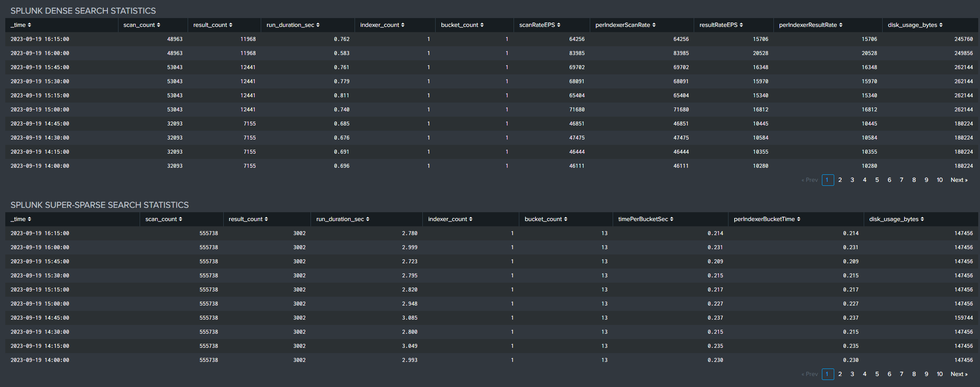The width and height of the screenshot is (980, 387).
Task: Click sort arrows beside indexer_count in dense table
Action: 403,25
